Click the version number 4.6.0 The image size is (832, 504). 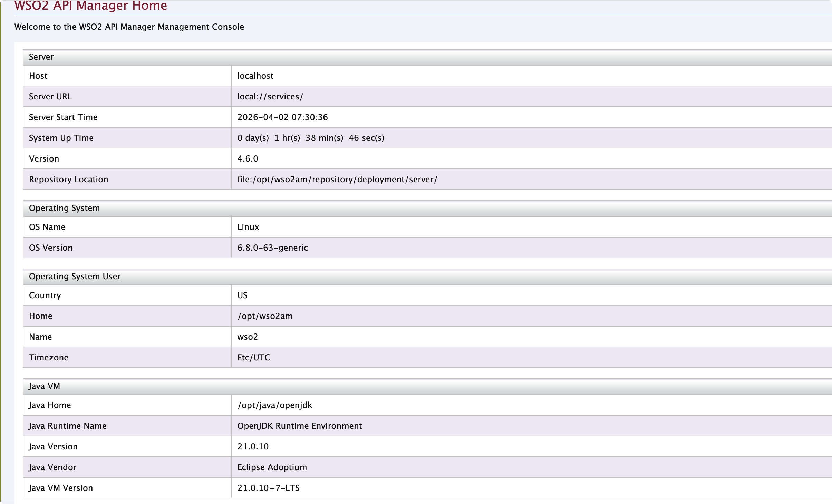tap(248, 159)
